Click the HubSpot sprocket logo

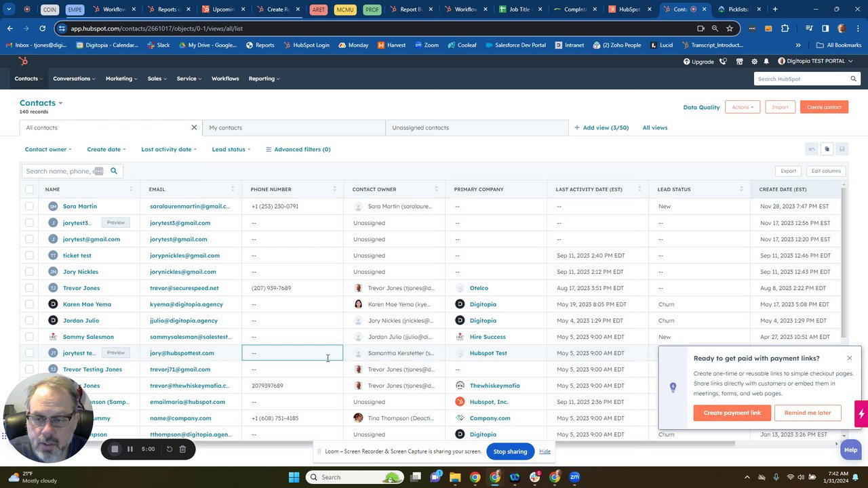23,61
